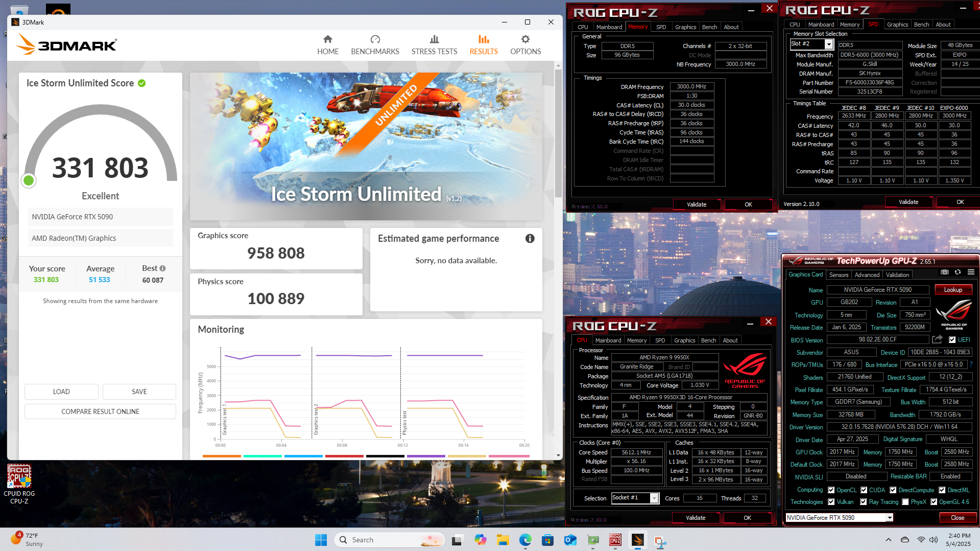This screenshot has width=980, height=551.
Task: Show hidden system tray icons chevron
Action: coord(889,540)
